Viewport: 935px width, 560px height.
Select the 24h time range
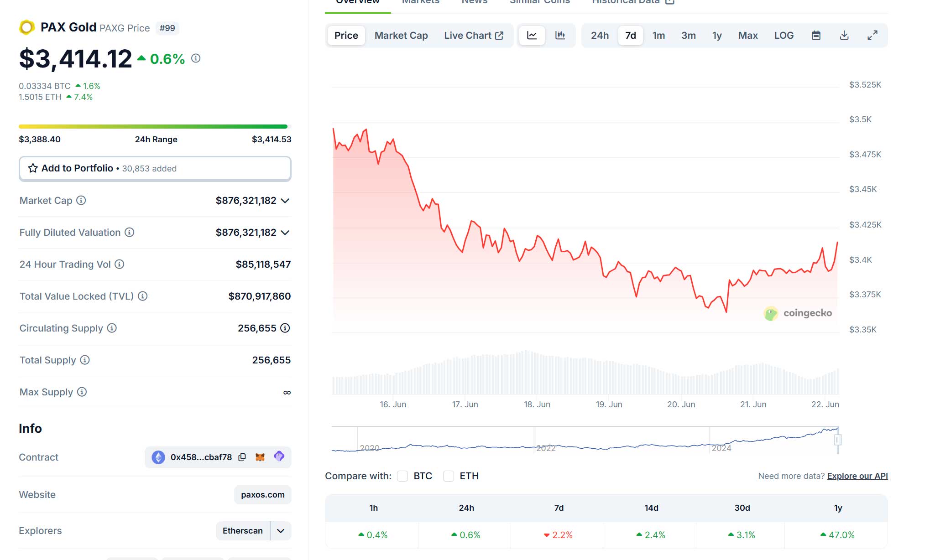(x=600, y=35)
